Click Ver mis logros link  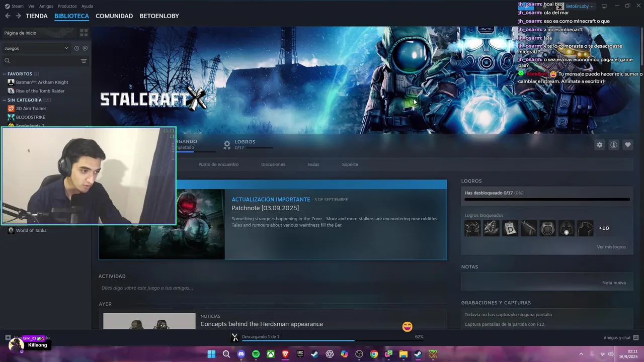tap(611, 247)
